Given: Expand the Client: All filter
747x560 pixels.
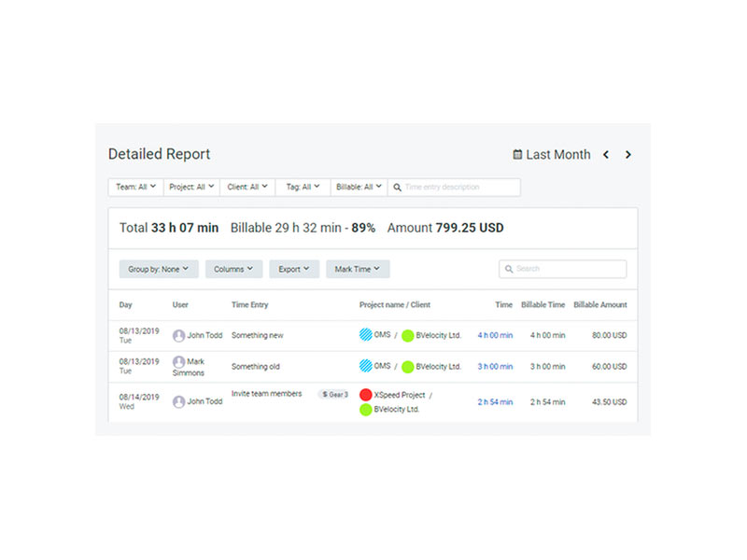Looking at the screenshot, I should point(247,187).
